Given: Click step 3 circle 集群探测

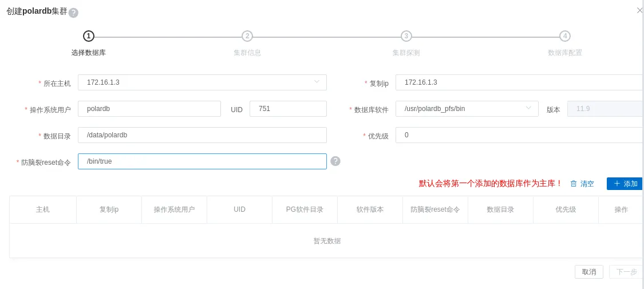Looking at the screenshot, I should point(406,36).
